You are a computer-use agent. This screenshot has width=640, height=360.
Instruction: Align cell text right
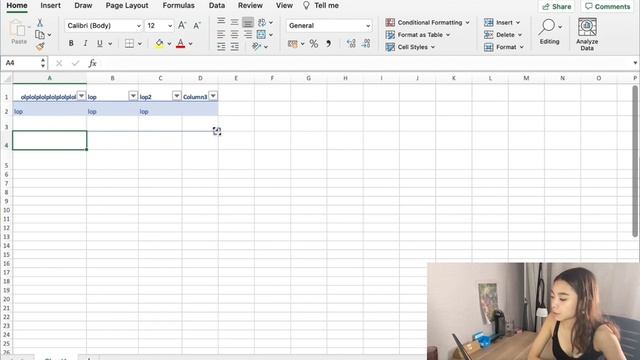tap(247, 34)
